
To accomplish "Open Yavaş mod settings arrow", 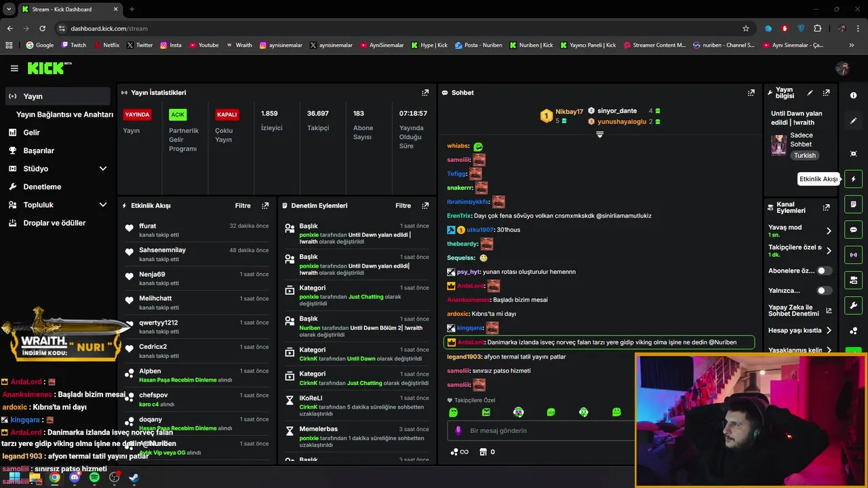I will coord(828,231).
